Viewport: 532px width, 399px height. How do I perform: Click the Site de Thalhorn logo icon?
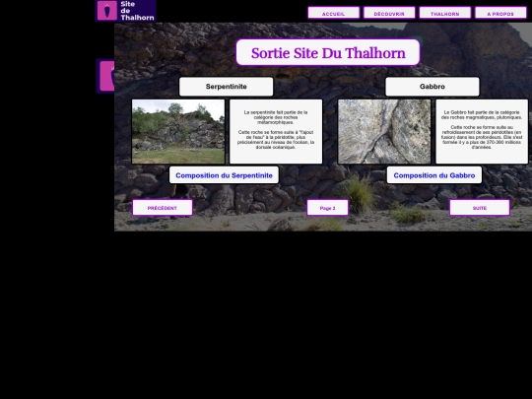click(x=107, y=11)
